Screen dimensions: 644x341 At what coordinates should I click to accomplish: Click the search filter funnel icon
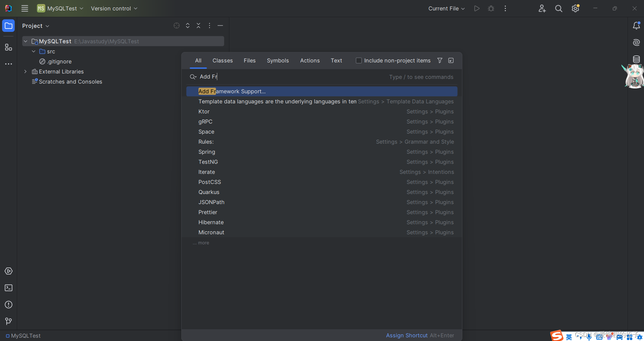click(x=440, y=60)
